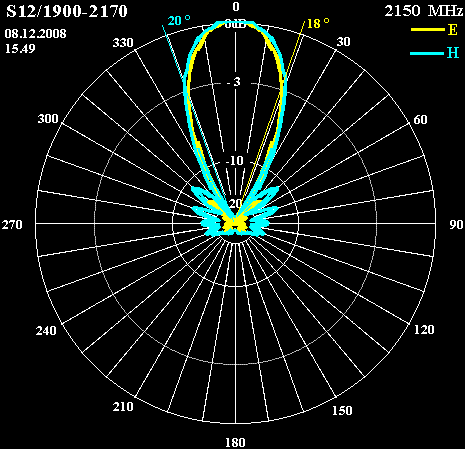Click the 120 degree angle label
465x449 pixels.
point(424,330)
